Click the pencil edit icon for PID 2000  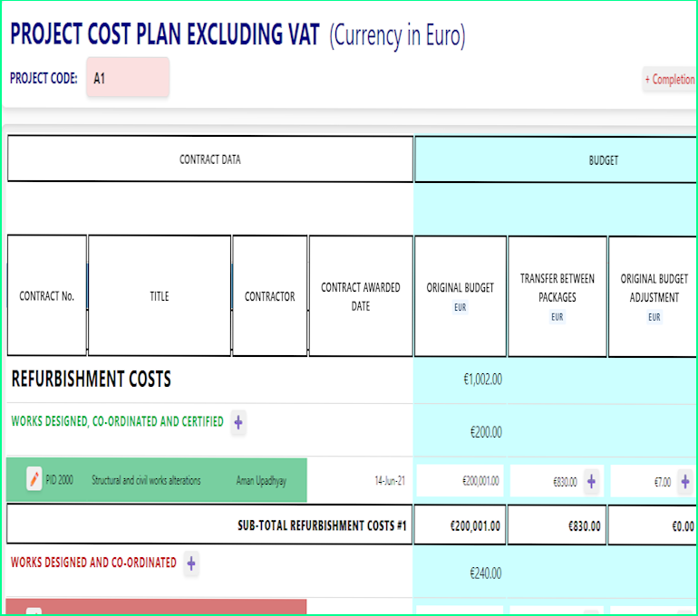tap(34, 480)
